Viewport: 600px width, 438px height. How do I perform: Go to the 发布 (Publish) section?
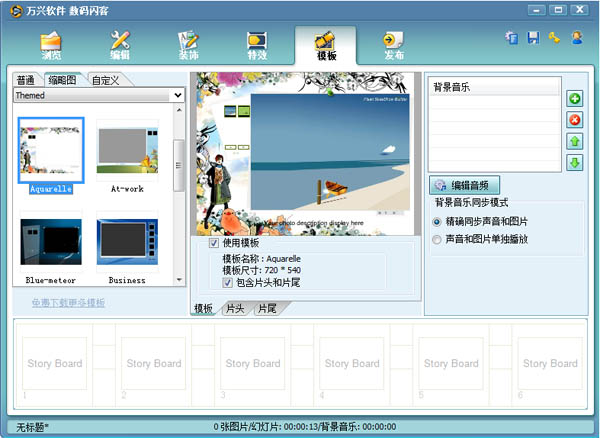(x=393, y=45)
